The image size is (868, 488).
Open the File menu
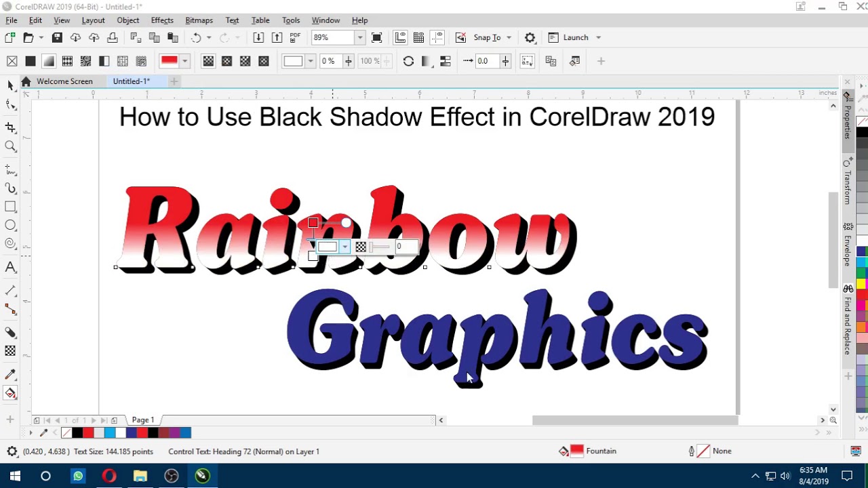pyautogui.click(x=12, y=20)
